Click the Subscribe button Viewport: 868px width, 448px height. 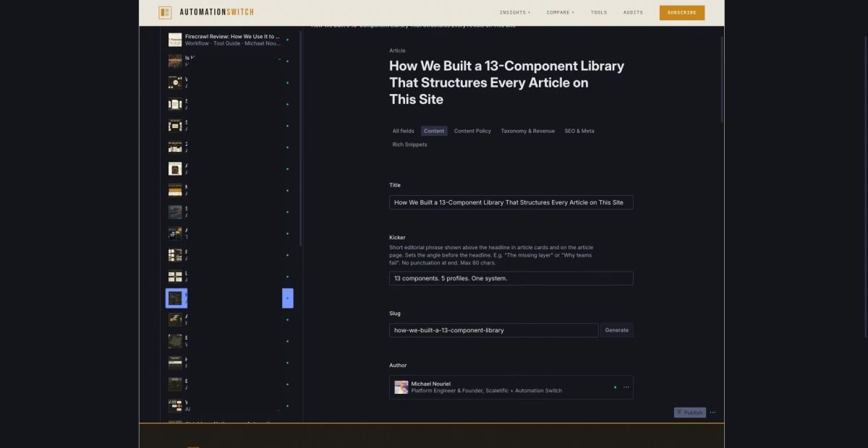click(x=681, y=12)
